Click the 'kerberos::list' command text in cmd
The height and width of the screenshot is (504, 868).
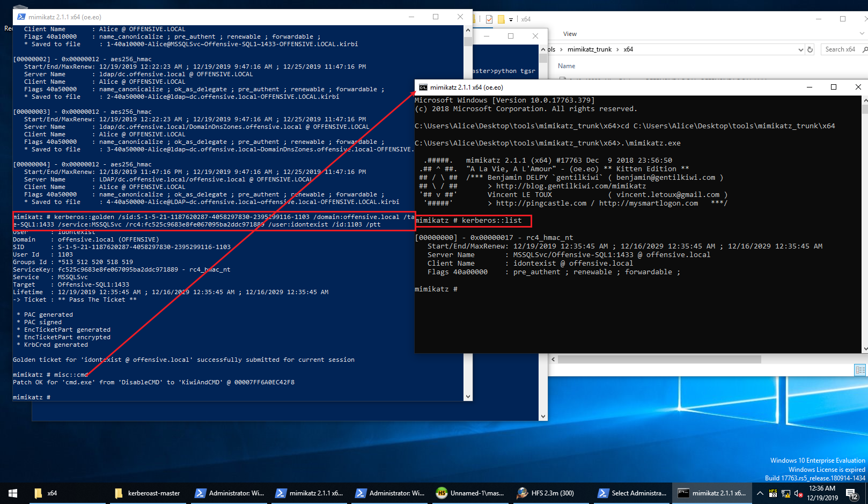tap(491, 221)
